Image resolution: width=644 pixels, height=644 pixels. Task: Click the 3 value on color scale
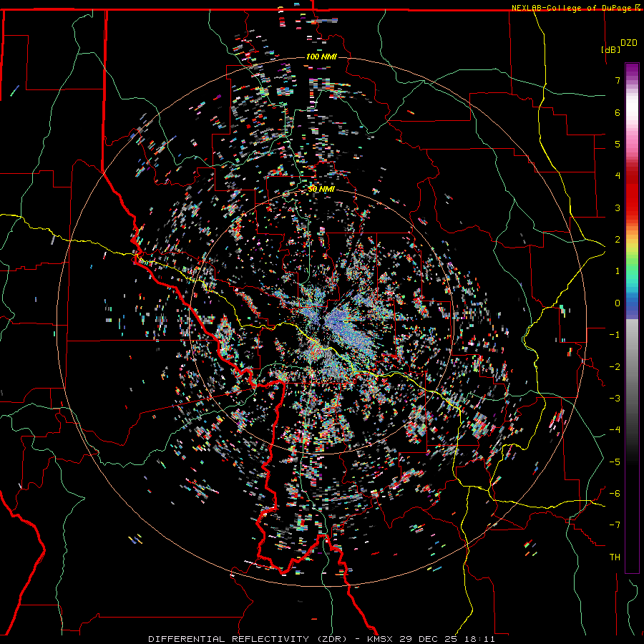618,208
